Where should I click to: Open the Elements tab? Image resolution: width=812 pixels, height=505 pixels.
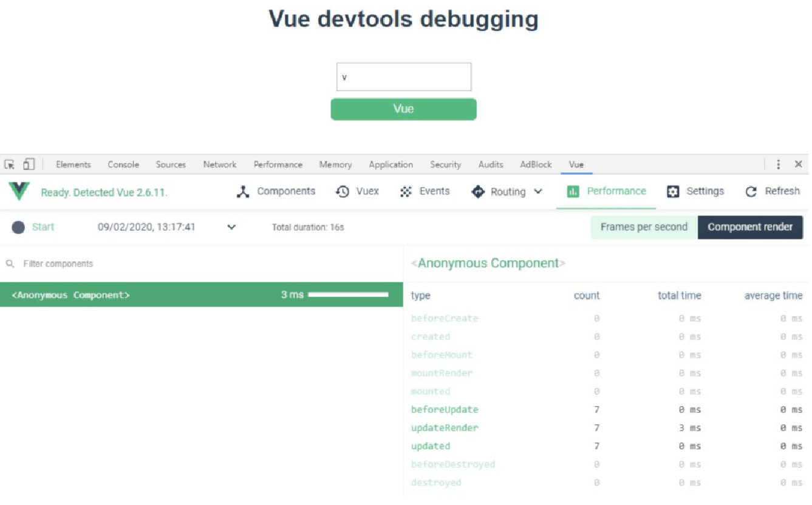tap(73, 164)
